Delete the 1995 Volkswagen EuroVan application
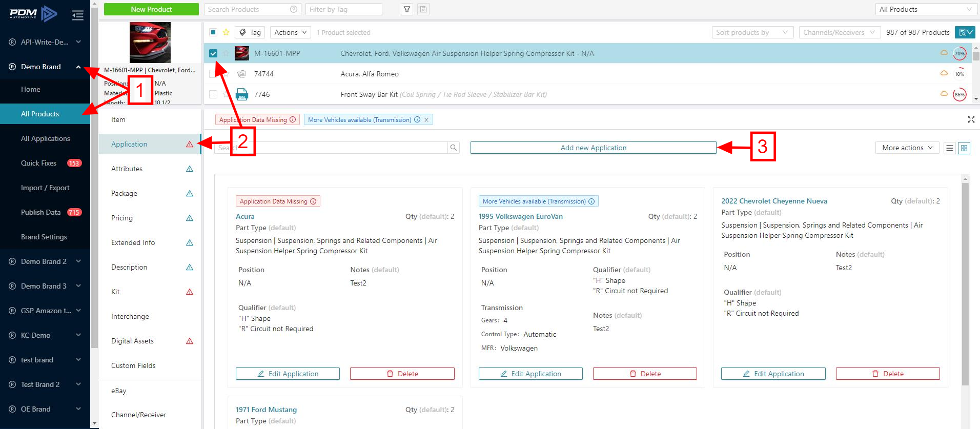Viewport: 980px width, 429px height. (x=645, y=374)
